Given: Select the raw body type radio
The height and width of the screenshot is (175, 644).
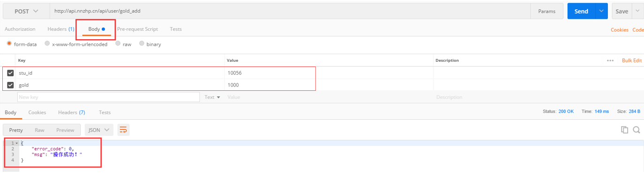Looking at the screenshot, I should coord(118,44).
